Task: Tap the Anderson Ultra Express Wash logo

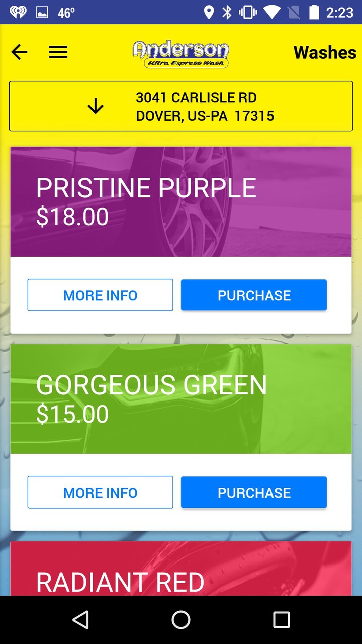Action: [181, 54]
